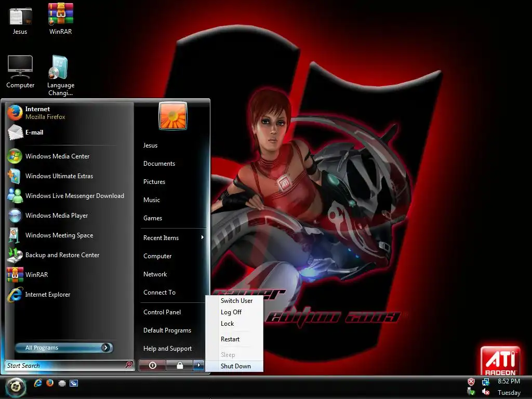Click the Switch between windows icon

click(x=74, y=383)
